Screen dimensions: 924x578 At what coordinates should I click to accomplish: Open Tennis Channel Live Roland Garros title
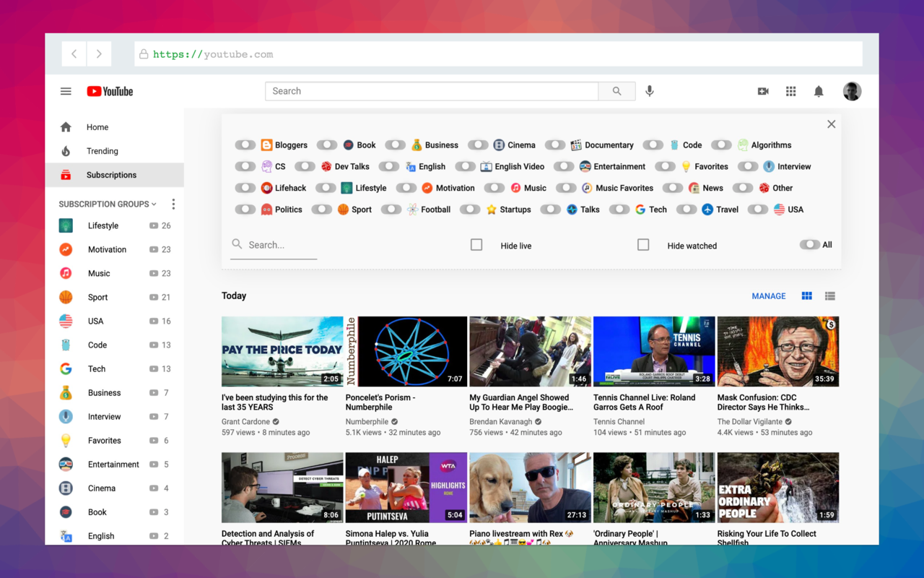[645, 402]
